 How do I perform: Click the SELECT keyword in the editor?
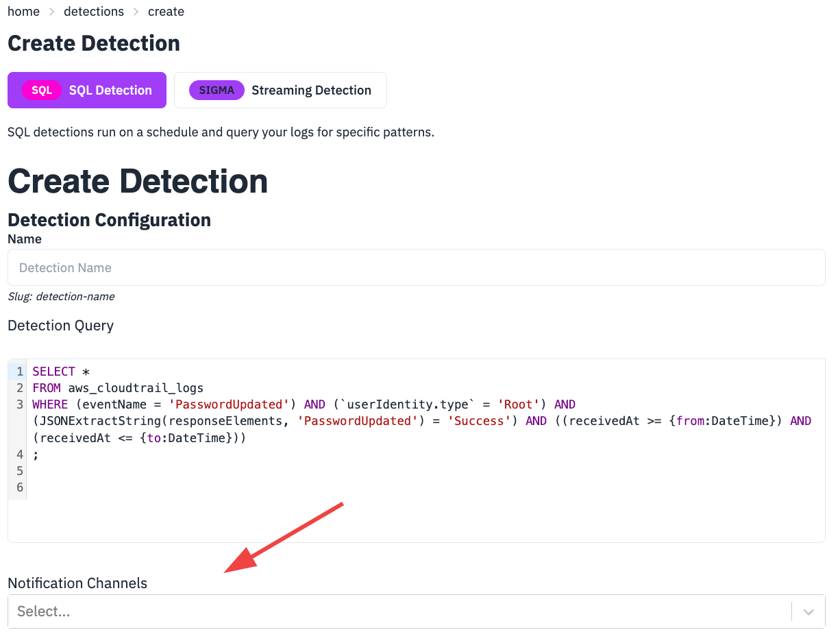(53, 371)
